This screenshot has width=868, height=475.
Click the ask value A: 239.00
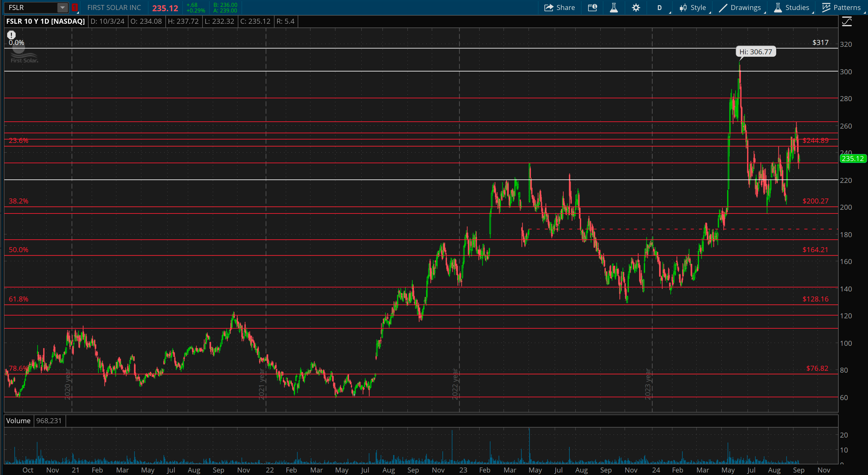(225, 10)
